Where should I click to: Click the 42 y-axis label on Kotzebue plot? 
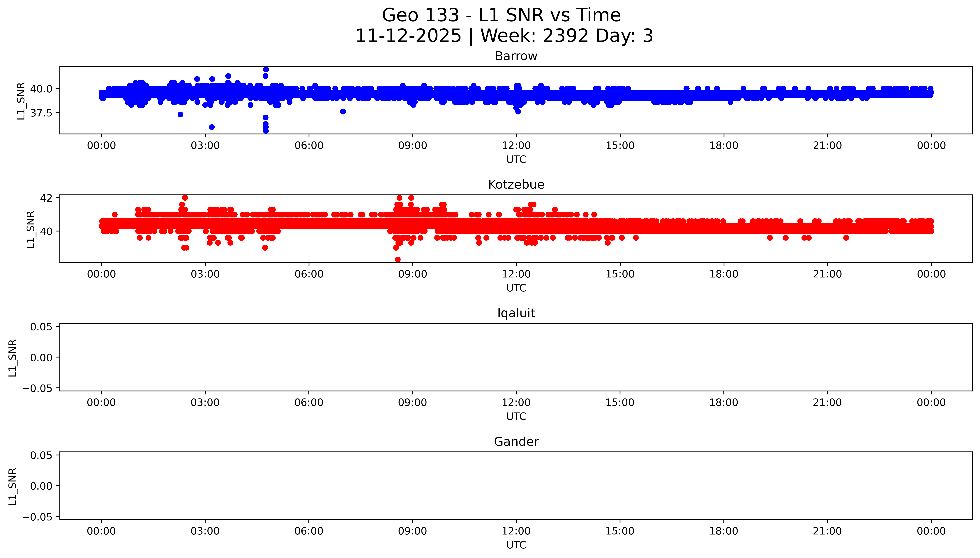pos(46,198)
